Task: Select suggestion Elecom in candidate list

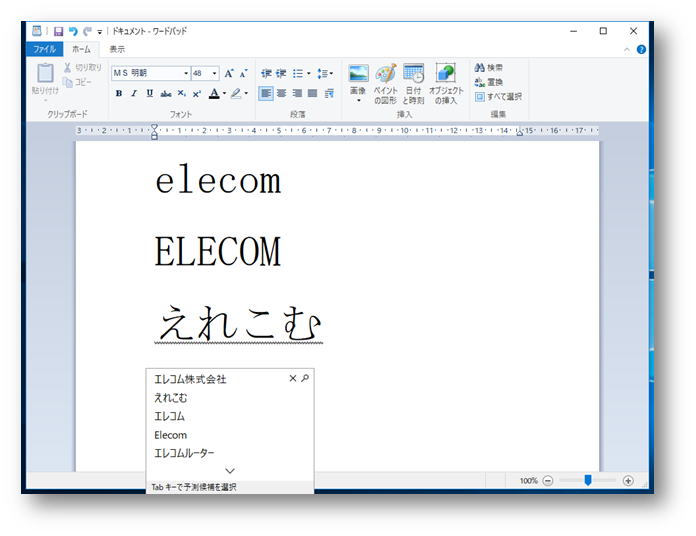Action: [170, 435]
